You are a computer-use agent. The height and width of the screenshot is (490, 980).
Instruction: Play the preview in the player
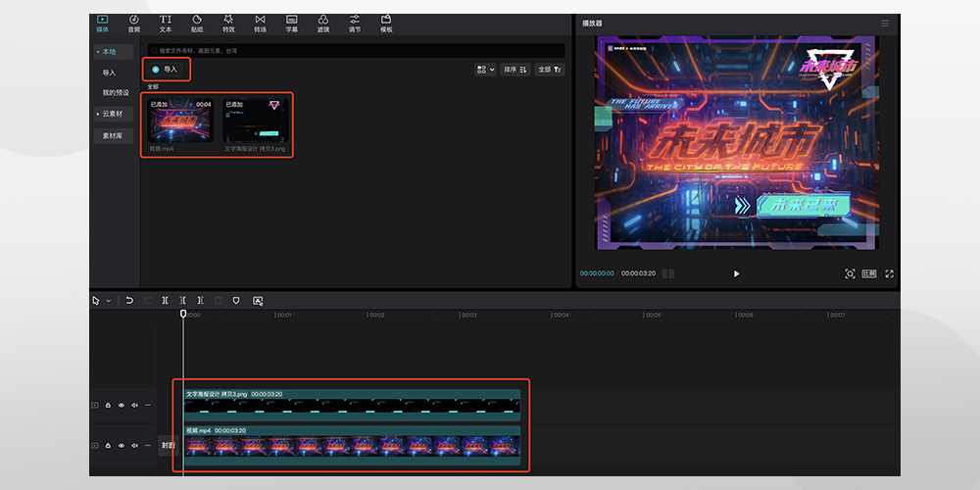tap(736, 273)
